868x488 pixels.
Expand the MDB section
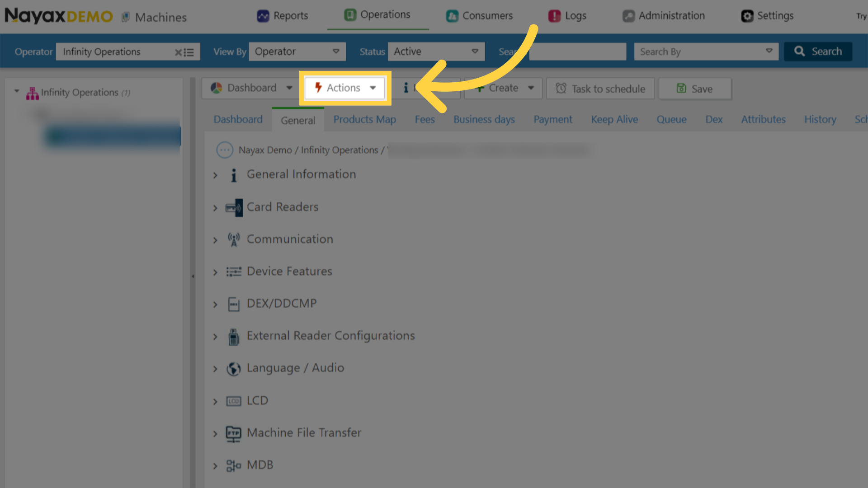tap(215, 466)
